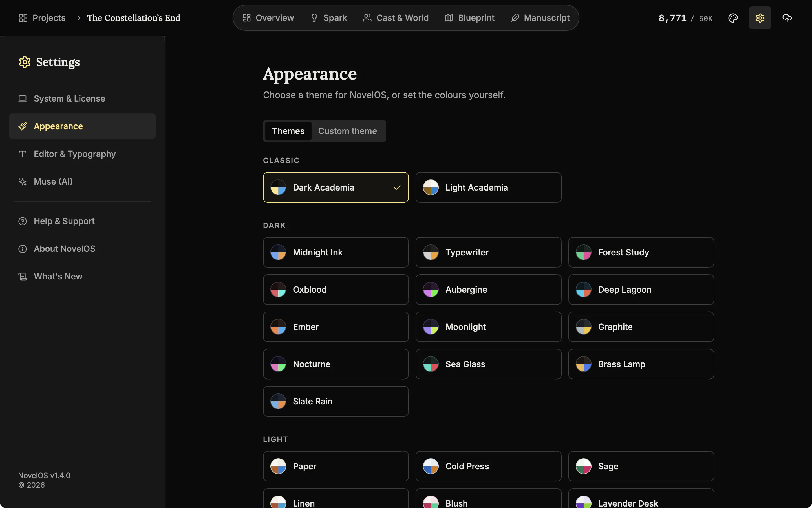Open Muse (AI) settings page
The image size is (812, 508).
pyautogui.click(x=82, y=181)
